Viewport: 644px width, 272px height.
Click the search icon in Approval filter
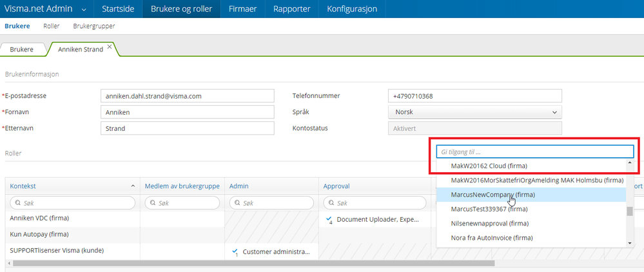[x=331, y=203]
